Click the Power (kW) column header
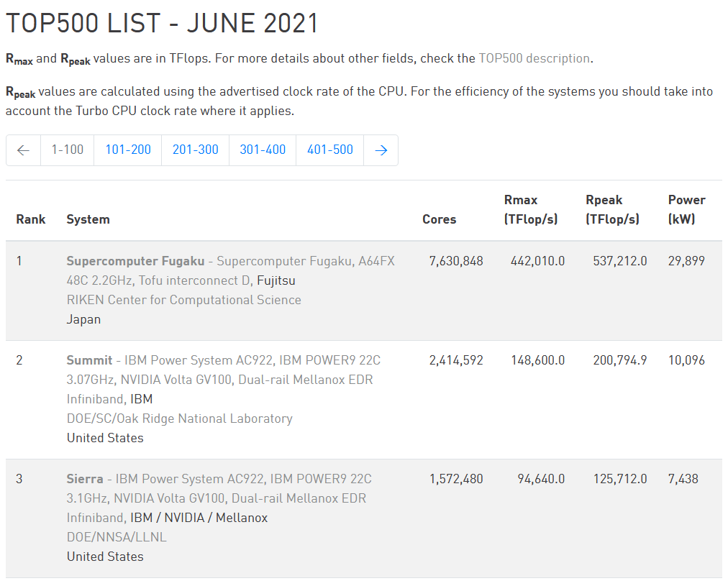Image resolution: width=728 pixels, height=581 pixels. [x=687, y=210]
